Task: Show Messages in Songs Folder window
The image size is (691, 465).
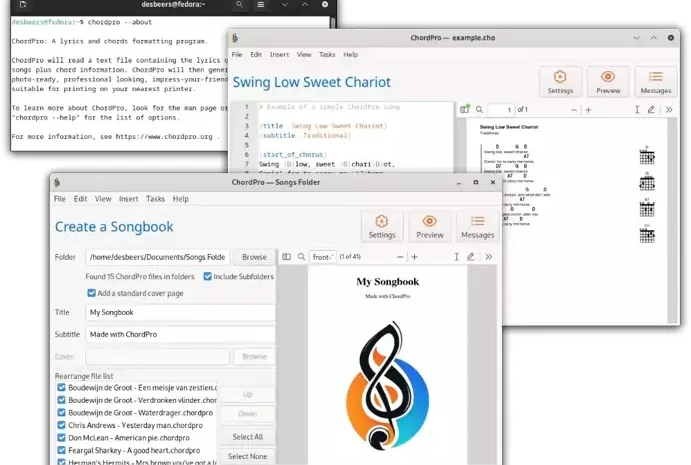Action: click(478, 227)
